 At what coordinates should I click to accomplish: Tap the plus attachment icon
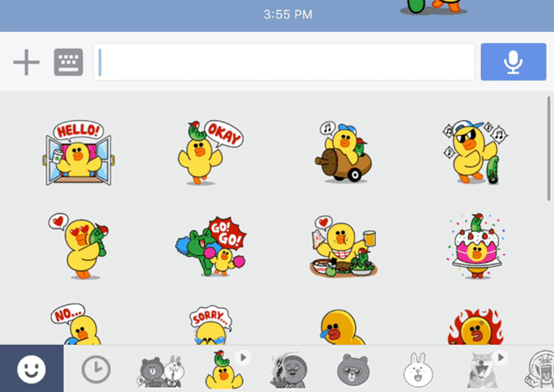[27, 62]
